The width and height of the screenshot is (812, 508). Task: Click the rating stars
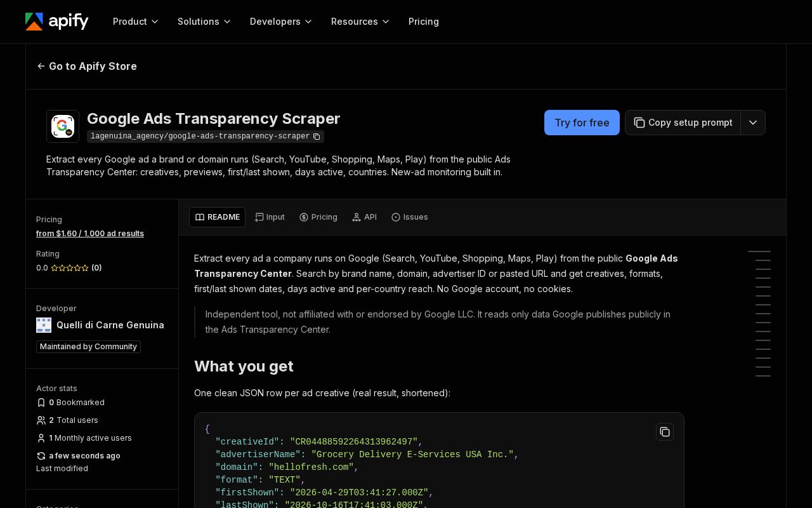70,268
